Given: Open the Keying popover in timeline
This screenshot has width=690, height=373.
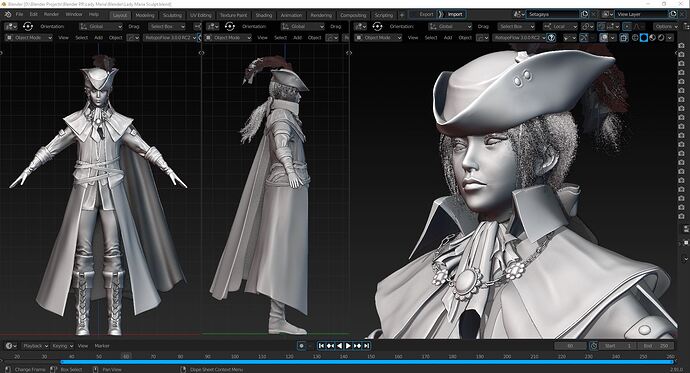Looking at the screenshot, I should click(62, 346).
